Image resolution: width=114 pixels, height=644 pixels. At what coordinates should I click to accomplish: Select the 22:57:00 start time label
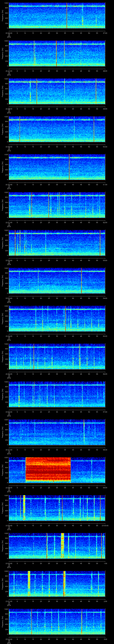9,450
